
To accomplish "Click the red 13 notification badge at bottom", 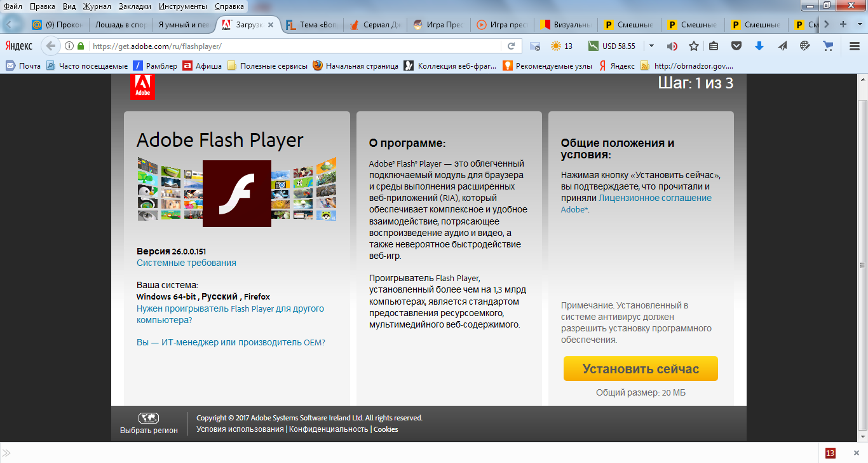I will 830,453.
